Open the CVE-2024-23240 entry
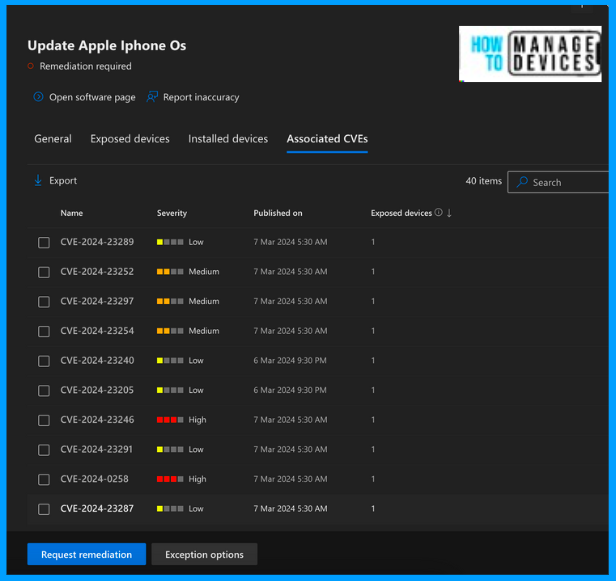The width and height of the screenshot is (616, 581). point(97,360)
